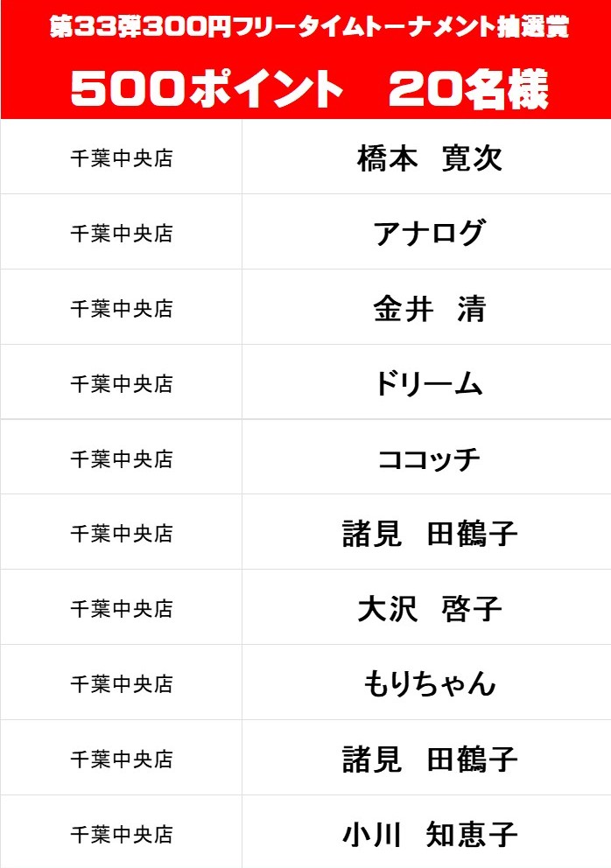Select 千葉中央店 in the 大沢 啓子 row

[122, 609]
